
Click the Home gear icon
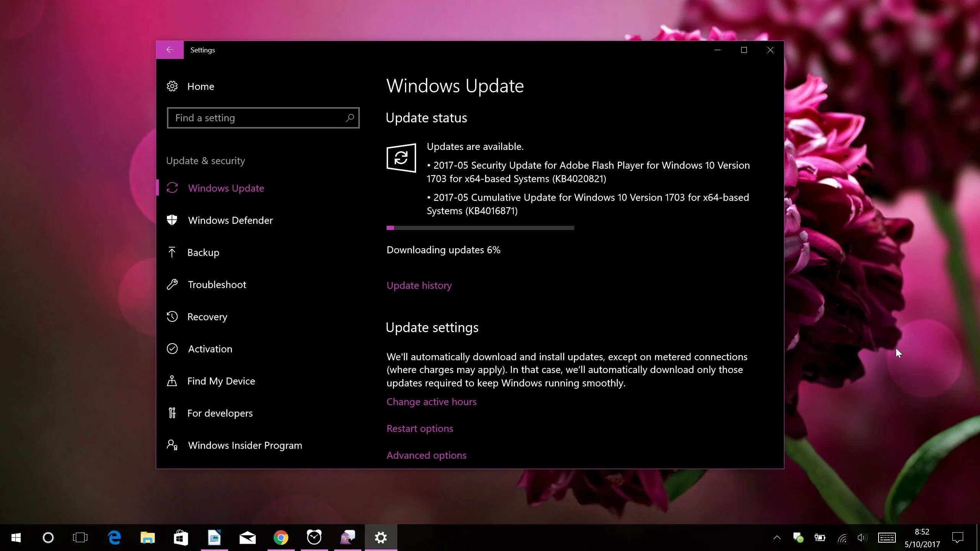coord(172,86)
